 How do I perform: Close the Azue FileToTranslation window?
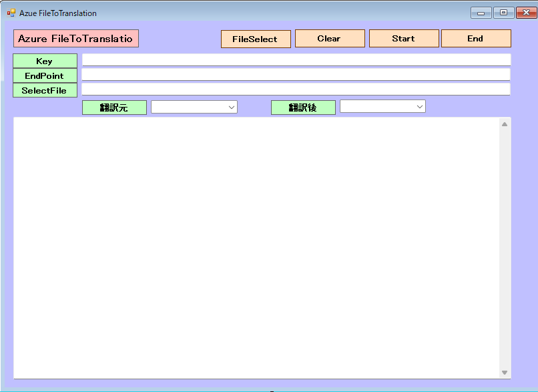[523, 13]
